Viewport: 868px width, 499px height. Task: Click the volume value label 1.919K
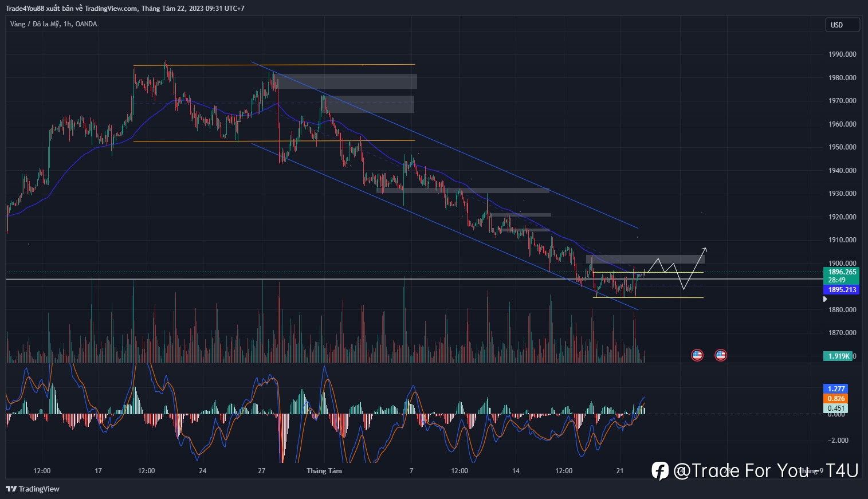tap(838, 356)
